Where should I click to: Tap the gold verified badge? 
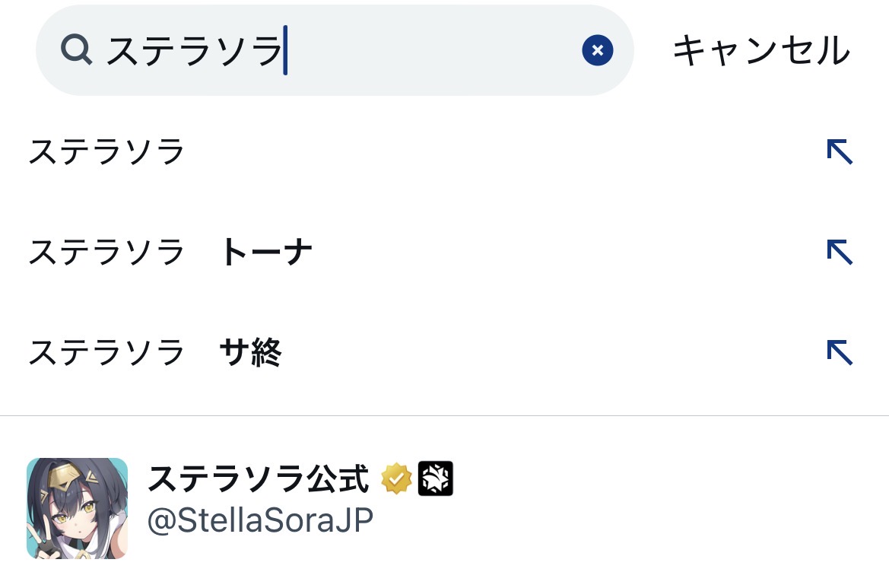pyautogui.click(x=396, y=478)
